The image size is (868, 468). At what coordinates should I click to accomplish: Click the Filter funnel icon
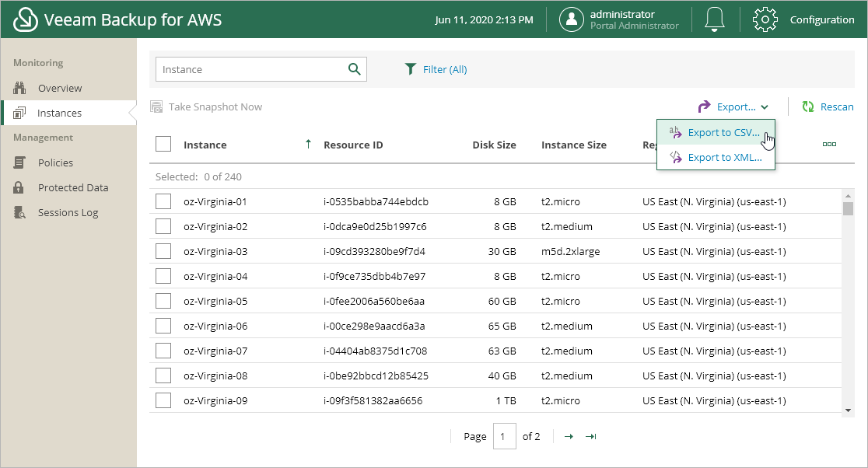(x=410, y=69)
